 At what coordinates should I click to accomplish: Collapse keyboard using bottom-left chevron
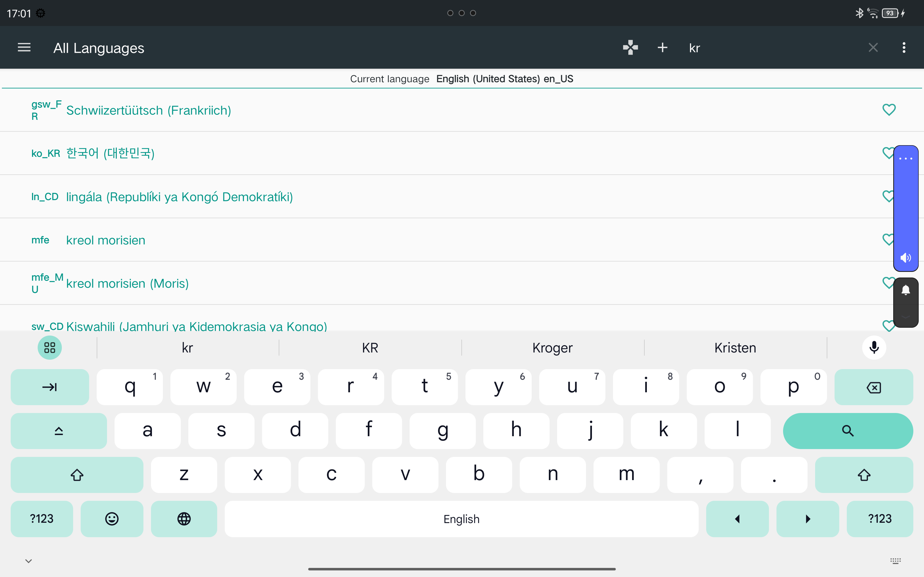tap(29, 561)
